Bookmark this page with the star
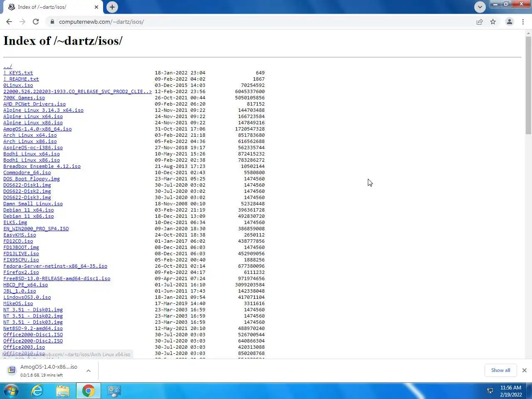Viewport: 532px width, 399px height. 493,22
